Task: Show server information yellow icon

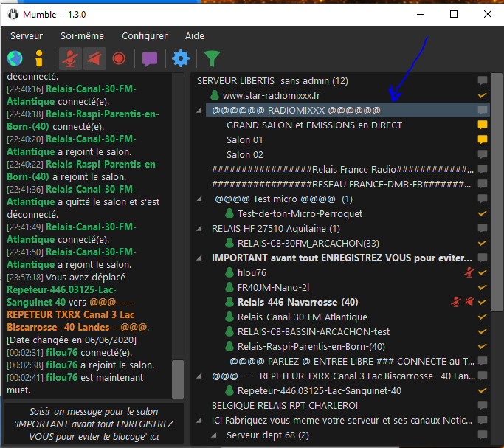Action: 39,58
